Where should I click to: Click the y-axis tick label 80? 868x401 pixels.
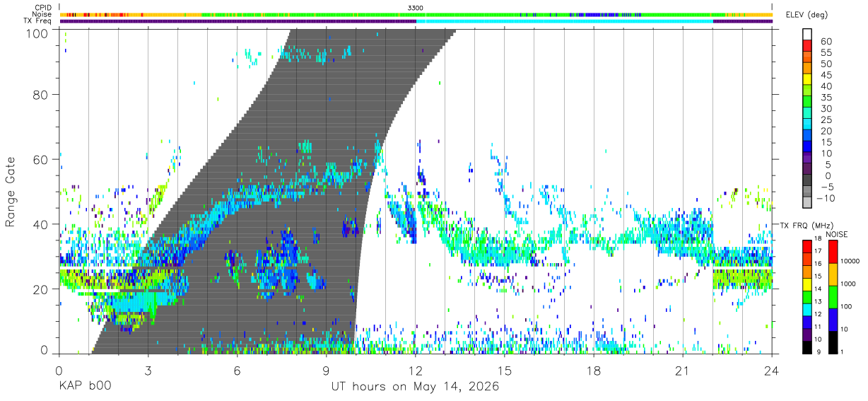40,95
